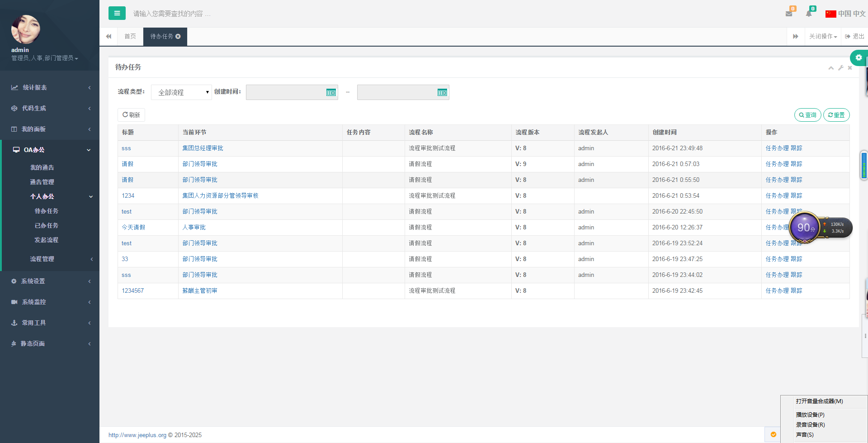This screenshot has height=443, width=868.
Task: Click the 查询 search button
Action: click(x=807, y=115)
